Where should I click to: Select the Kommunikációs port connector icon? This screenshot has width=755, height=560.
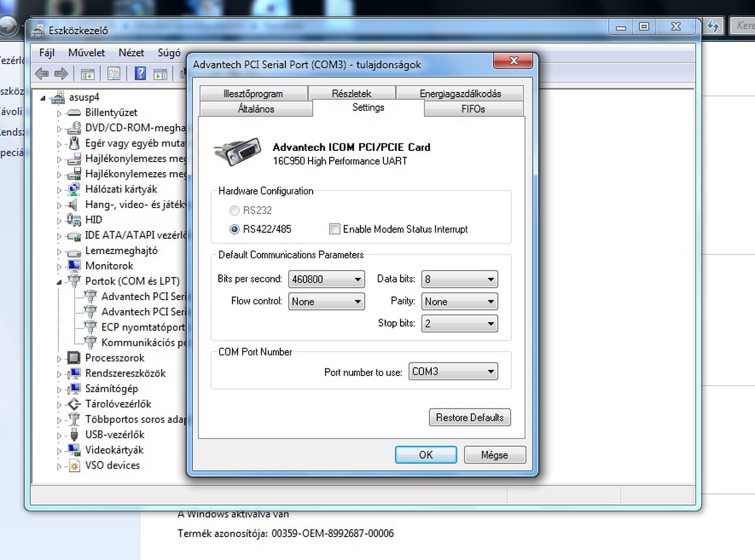coord(90,342)
